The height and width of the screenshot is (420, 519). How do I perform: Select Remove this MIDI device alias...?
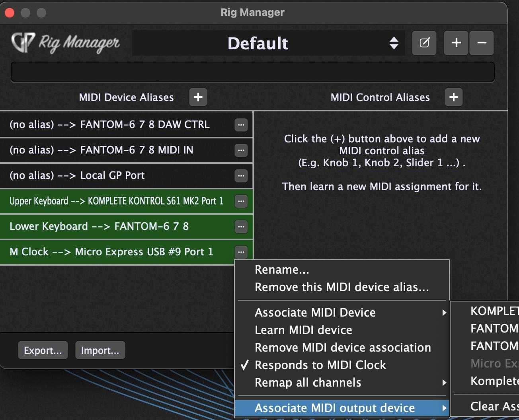pos(341,287)
